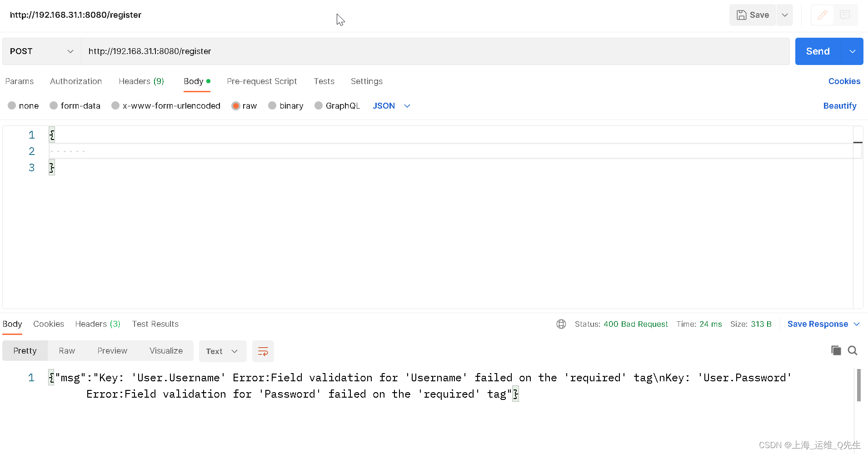The height and width of the screenshot is (454, 868).
Task: Select the none body type
Action: pos(23,106)
